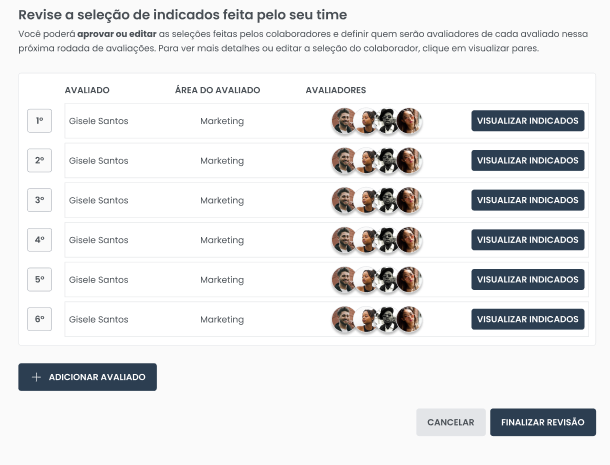Click first avatar in row 5º

pos(344,280)
